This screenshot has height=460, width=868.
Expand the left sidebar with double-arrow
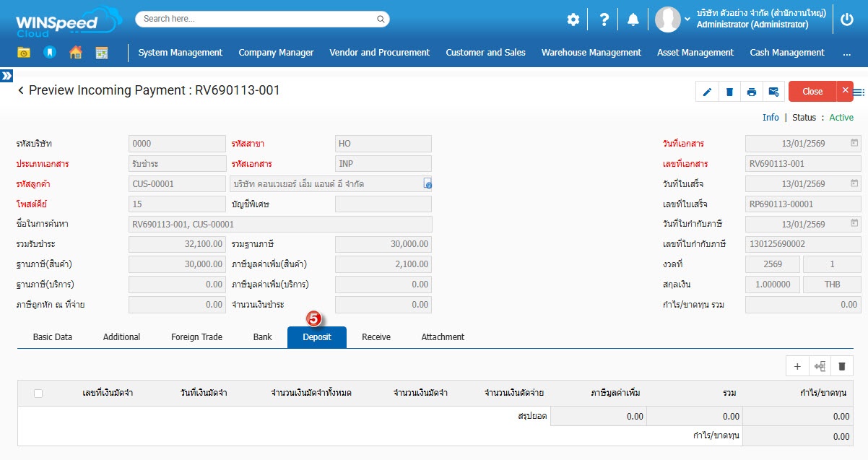pos(6,75)
